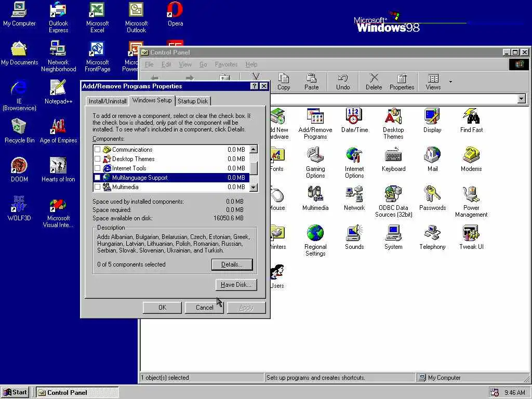The width and height of the screenshot is (532, 399).
Task: Open the Favorites menu in Control Panel
Action: pyautogui.click(x=226, y=64)
